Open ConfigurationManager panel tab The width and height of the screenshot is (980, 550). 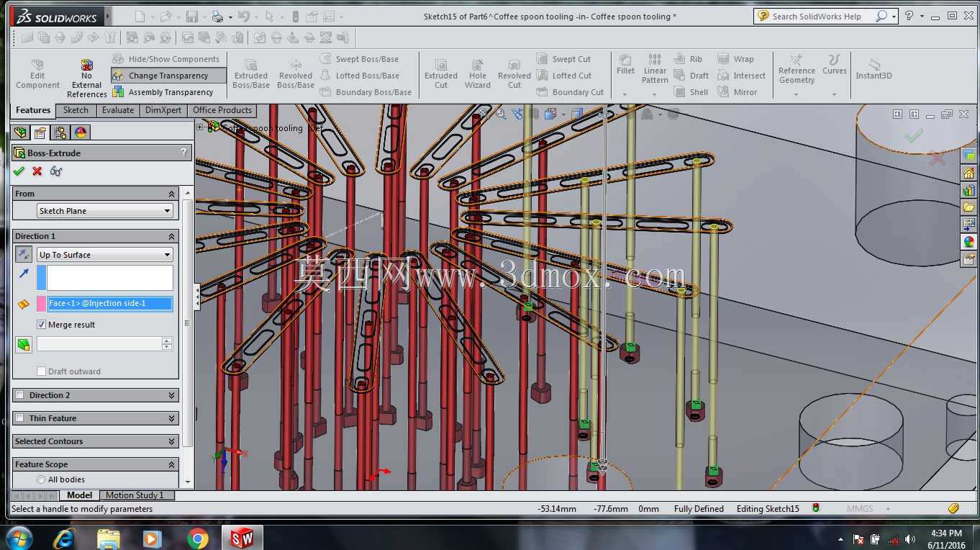[x=60, y=132]
